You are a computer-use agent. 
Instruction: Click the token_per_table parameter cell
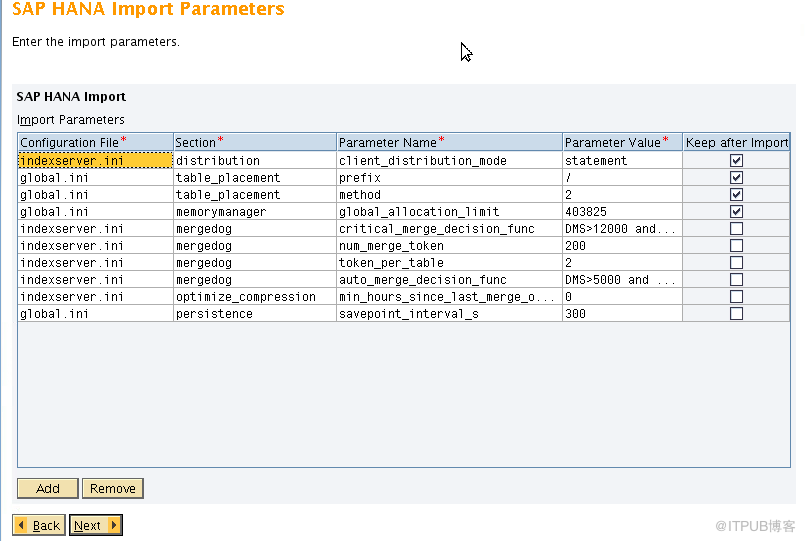click(449, 262)
